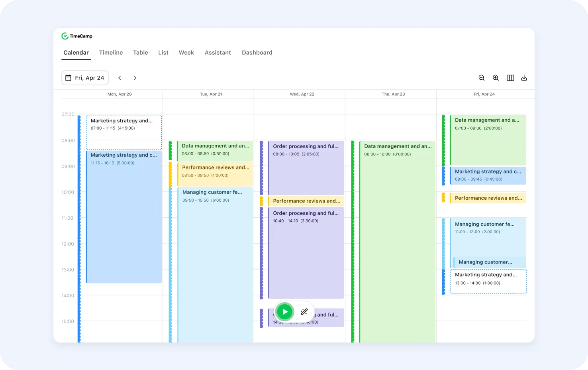
Task: Open Wednesday's 10:40 - 14:10 Order processing entry
Action: tap(306, 253)
